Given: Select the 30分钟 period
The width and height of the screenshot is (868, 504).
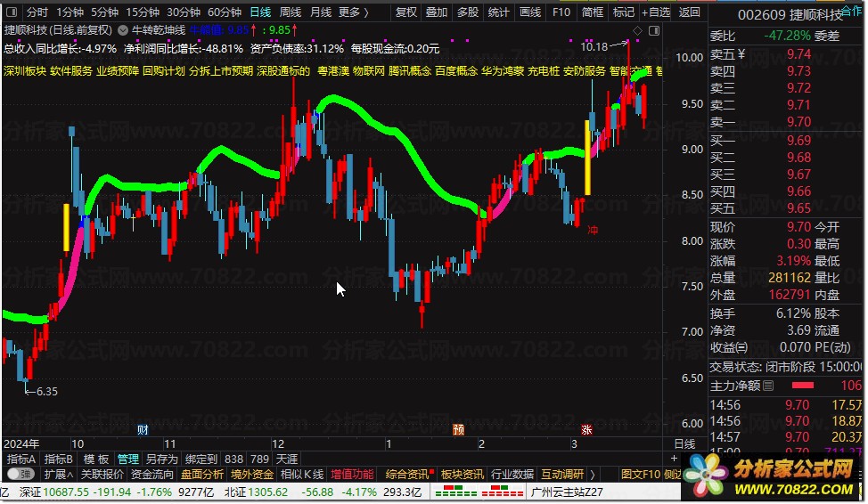Looking at the screenshot, I should coord(184,12).
